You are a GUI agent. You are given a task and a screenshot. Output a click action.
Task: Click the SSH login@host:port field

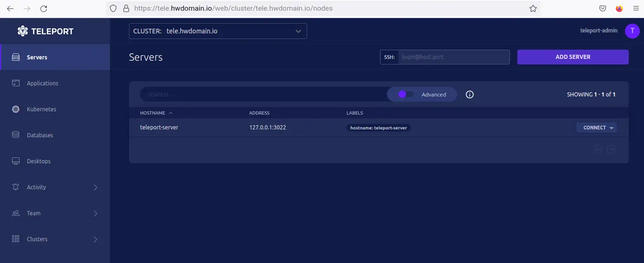[454, 57]
